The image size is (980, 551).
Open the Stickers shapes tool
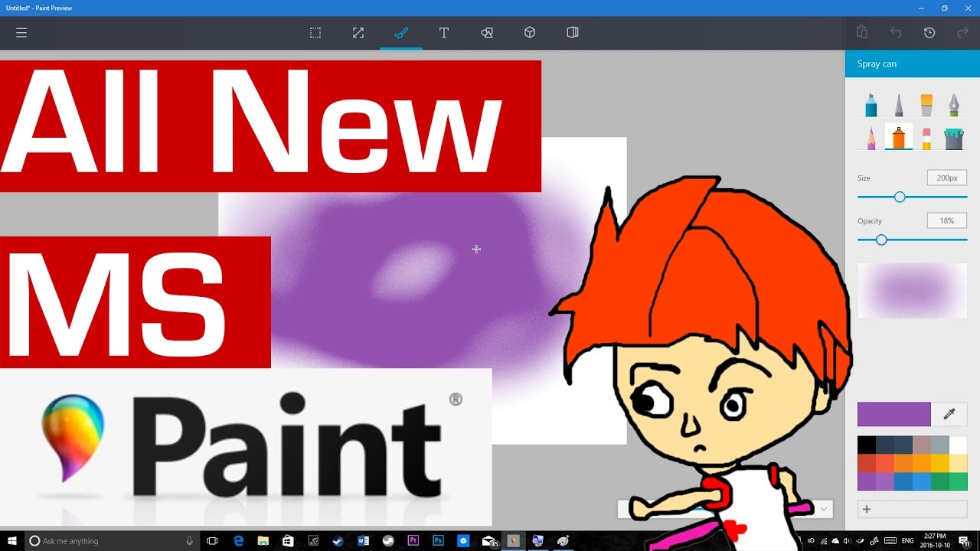pyautogui.click(x=487, y=33)
